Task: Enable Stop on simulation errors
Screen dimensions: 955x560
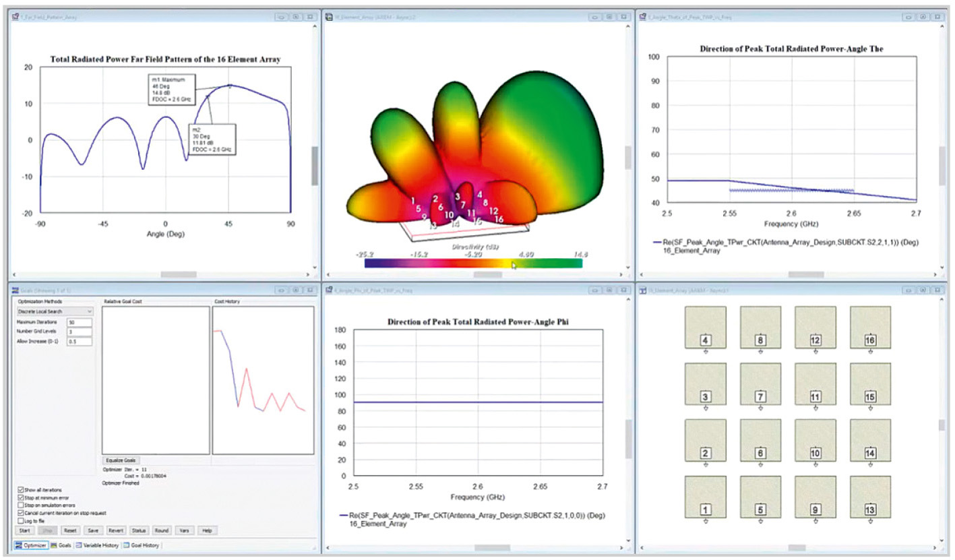Action: pos(20,505)
